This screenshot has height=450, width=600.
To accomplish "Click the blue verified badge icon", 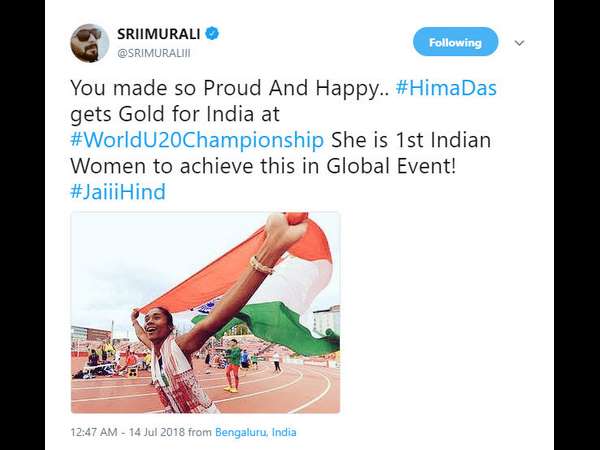I will 212,34.
